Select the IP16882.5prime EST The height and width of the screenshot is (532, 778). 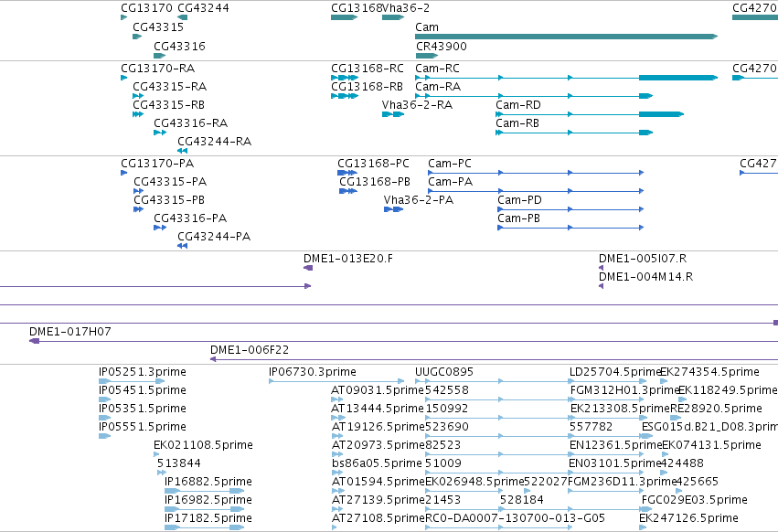pos(205,491)
